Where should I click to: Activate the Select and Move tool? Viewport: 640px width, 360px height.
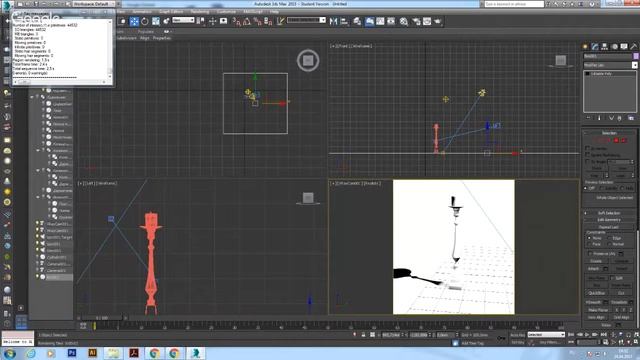click(134, 21)
